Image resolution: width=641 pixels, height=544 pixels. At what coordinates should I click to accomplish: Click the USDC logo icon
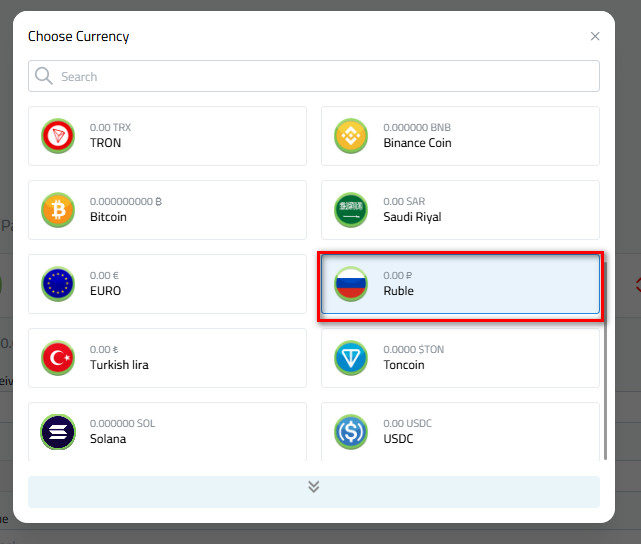[x=351, y=432]
